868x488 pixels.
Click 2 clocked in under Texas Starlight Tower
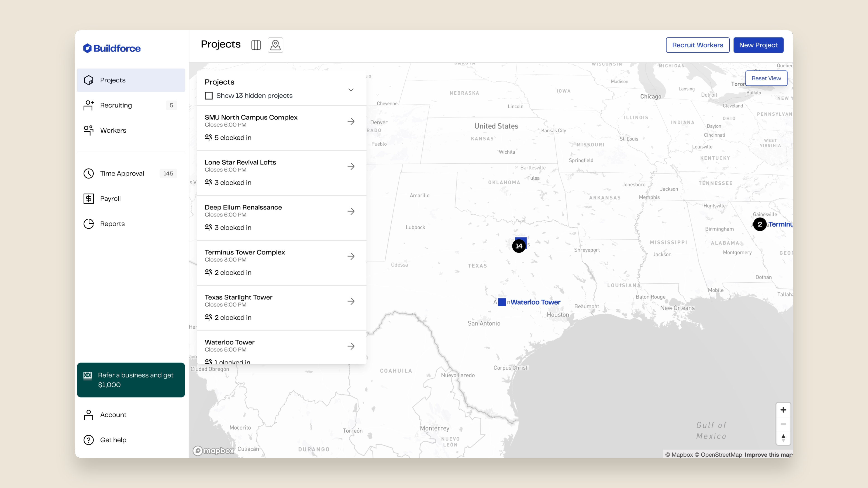click(233, 318)
